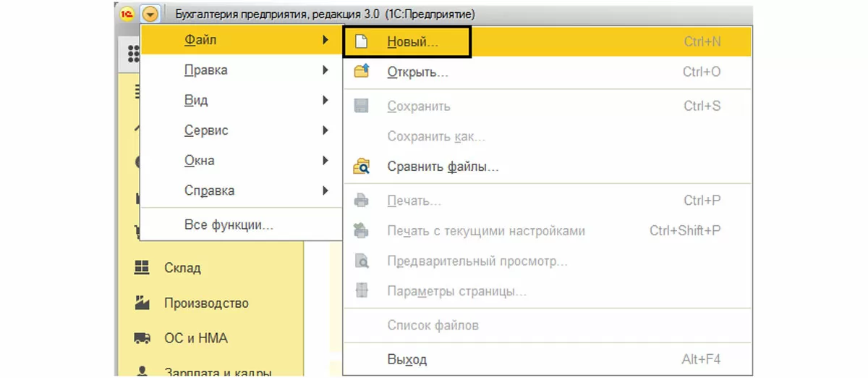This screenshot has width=868, height=378.
Task: Click the printer icon beside Печать
Action: 361,201
